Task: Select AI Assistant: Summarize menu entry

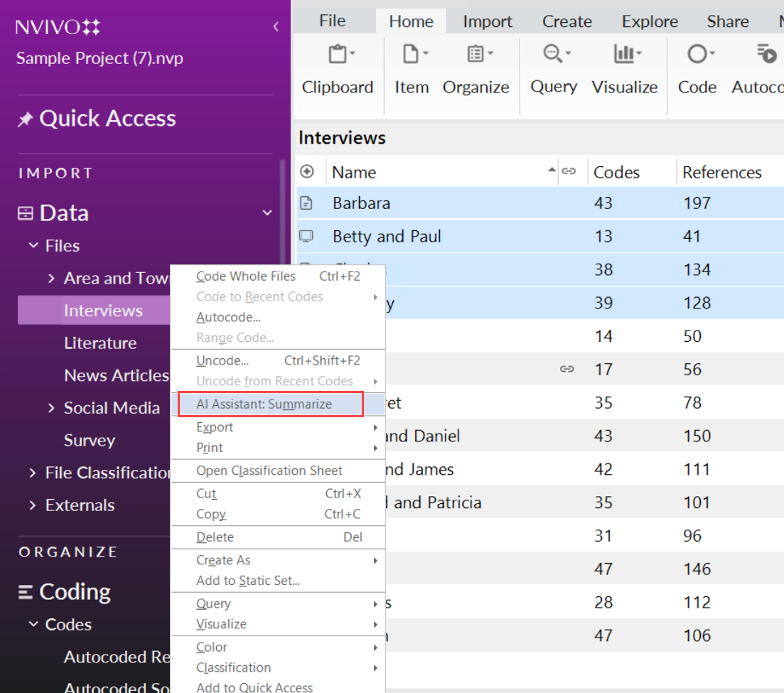Action: click(264, 404)
